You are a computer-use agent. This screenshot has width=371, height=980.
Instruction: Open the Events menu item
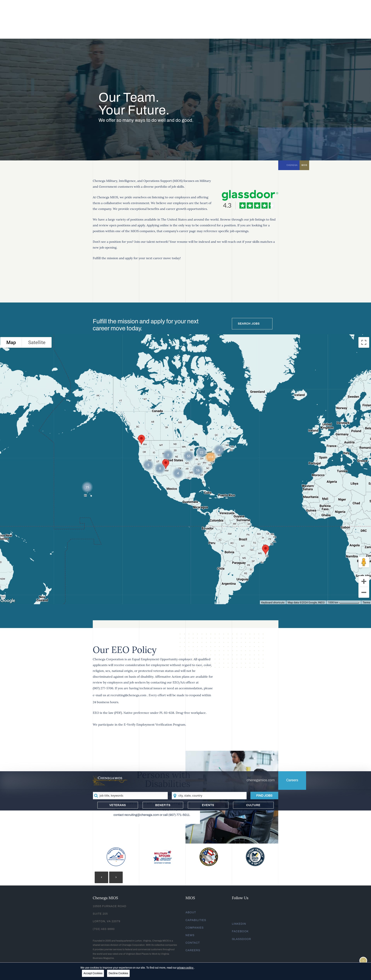[x=208, y=805]
